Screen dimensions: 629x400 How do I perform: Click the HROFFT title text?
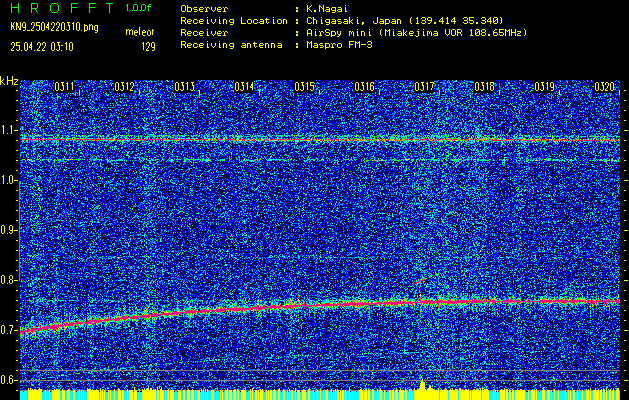coord(63,8)
